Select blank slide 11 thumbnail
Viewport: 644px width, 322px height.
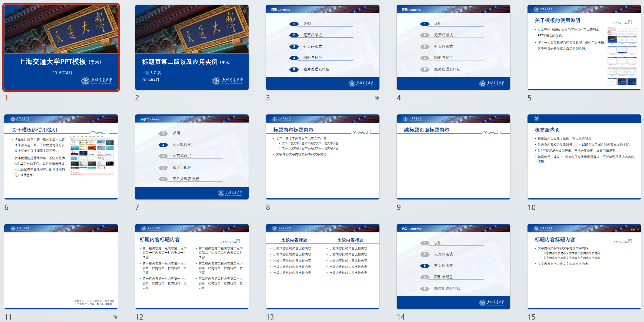61,266
